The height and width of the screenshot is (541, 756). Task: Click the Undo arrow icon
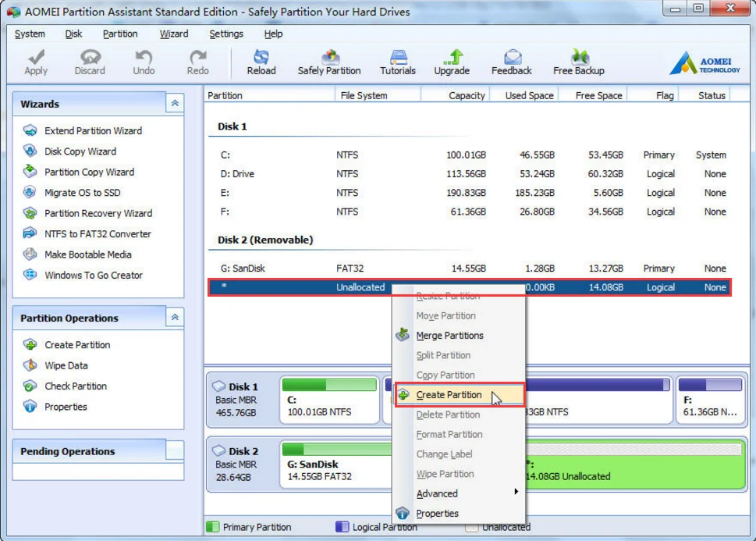pyautogui.click(x=144, y=57)
